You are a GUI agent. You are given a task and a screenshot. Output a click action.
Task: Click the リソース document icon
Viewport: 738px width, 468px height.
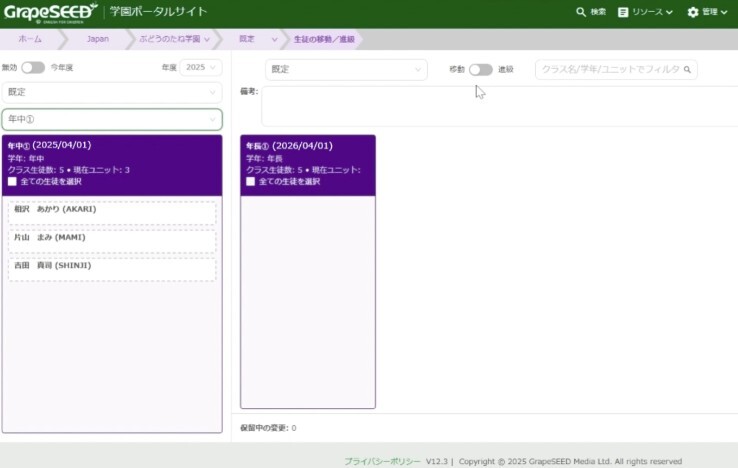[623, 12]
